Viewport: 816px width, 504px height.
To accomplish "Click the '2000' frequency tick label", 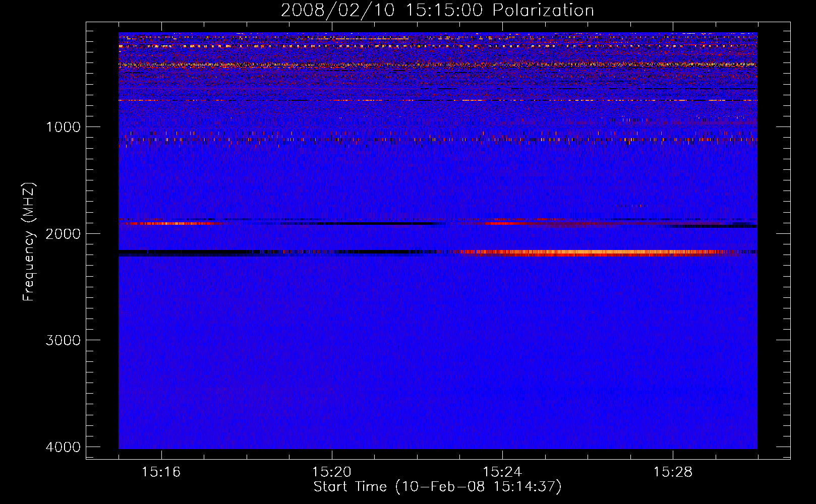I will (63, 233).
